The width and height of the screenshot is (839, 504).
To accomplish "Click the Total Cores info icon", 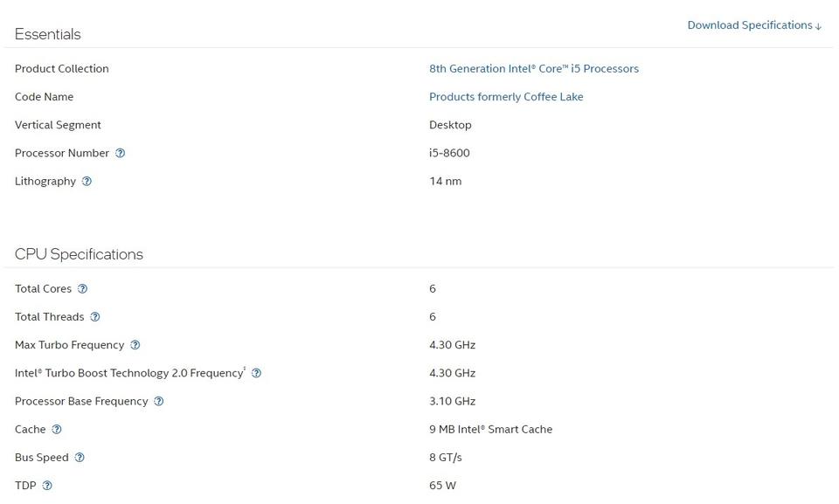I will tap(82, 288).
